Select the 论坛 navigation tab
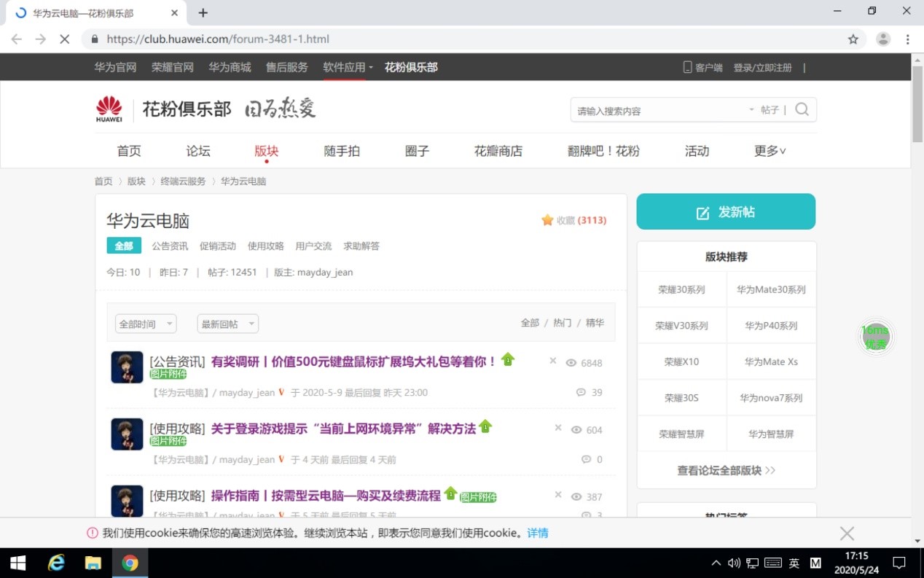The height and width of the screenshot is (578, 924). 198,151
